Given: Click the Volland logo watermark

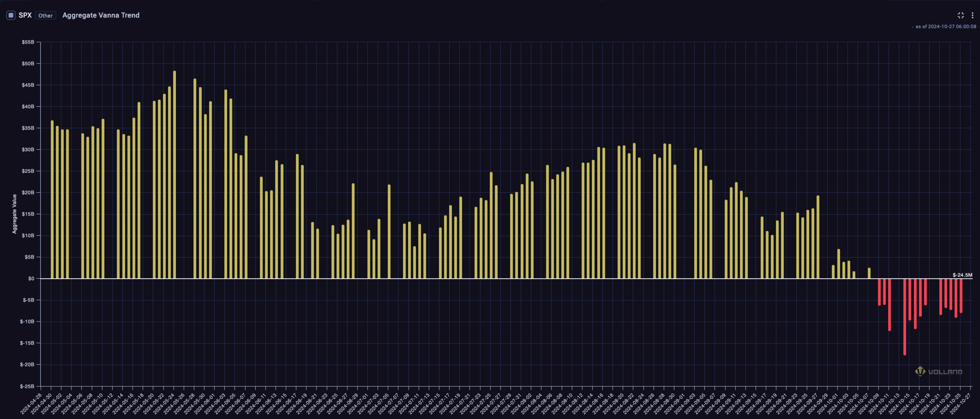Looking at the screenshot, I should tap(939, 372).
